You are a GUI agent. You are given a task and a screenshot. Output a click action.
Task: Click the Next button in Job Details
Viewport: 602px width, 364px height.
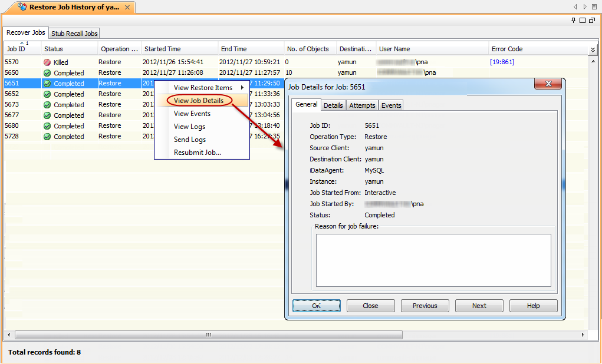[x=479, y=306]
